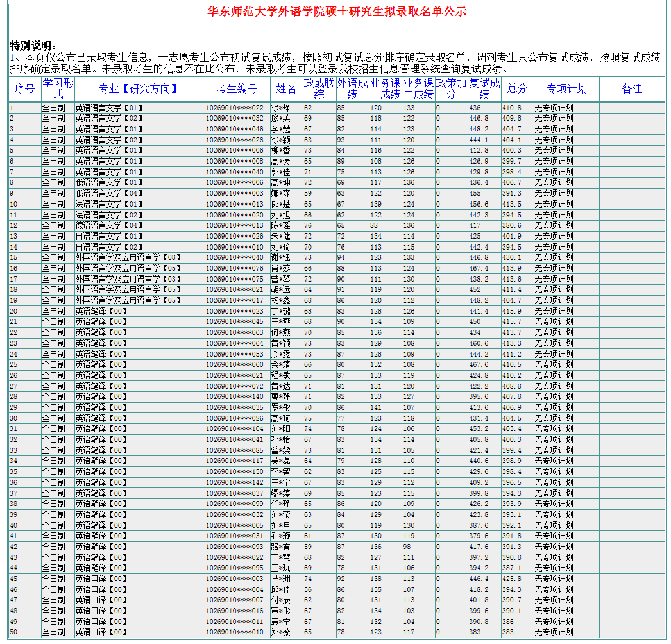The width and height of the screenshot is (671, 644).
Task: Click the 外语成绩 column header
Action: tap(352, 89)
